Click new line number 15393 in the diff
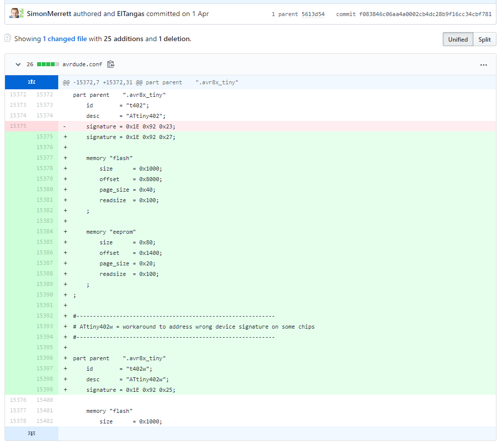The width and height of the screenshot is (504, 446). tap(44, 327)
